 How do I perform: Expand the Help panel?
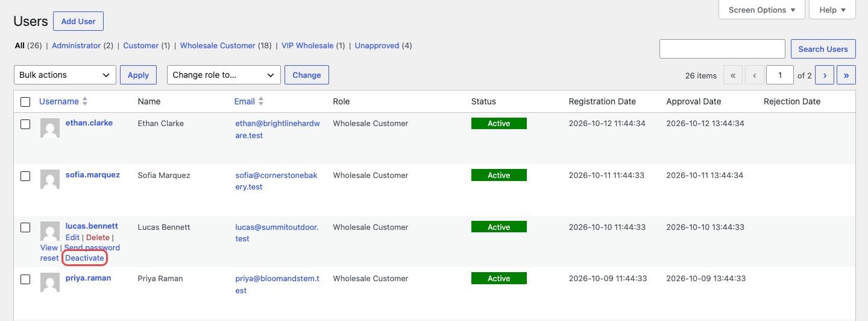coord(832,10)
